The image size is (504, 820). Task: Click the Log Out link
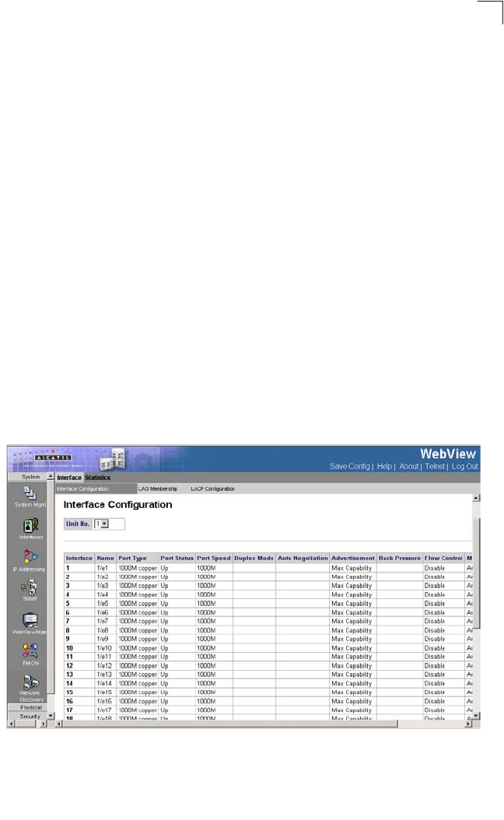pyautogui.click(x=465, y=467)
